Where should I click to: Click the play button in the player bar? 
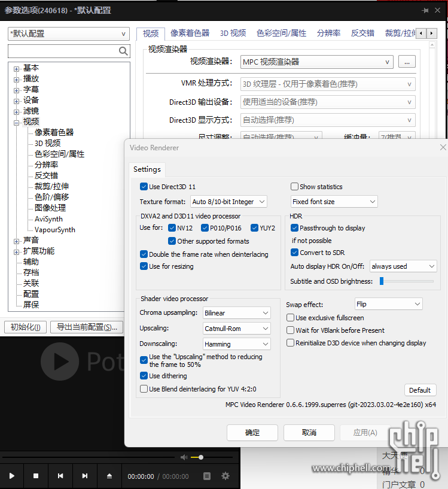pos(12,476)
